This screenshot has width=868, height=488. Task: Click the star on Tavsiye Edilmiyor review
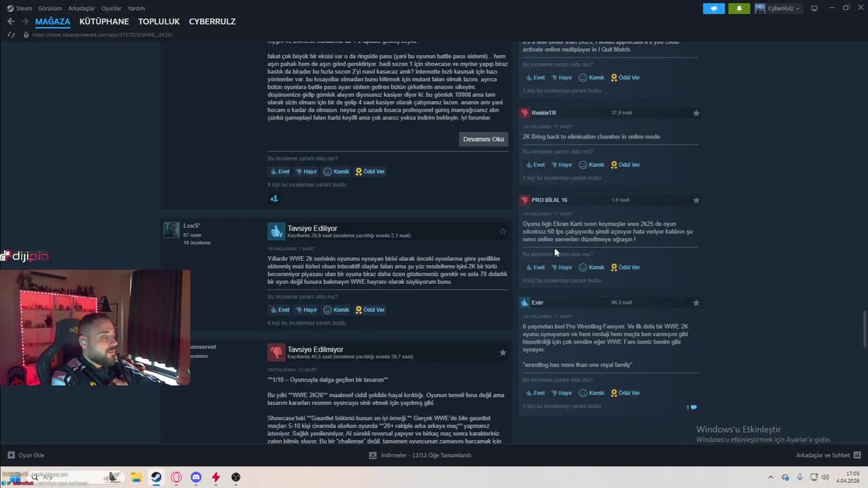click(502, 352)
